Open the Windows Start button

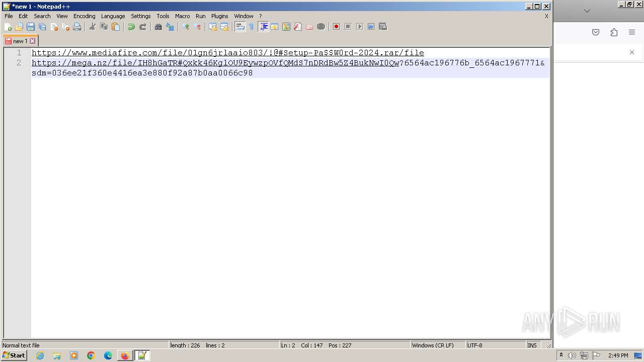pos(14,355)
